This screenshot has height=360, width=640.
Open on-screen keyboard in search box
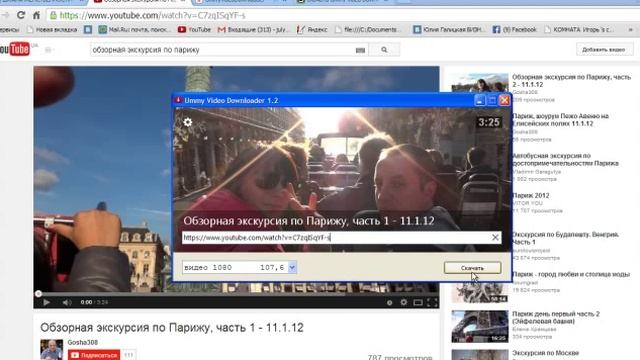(360, 50)
